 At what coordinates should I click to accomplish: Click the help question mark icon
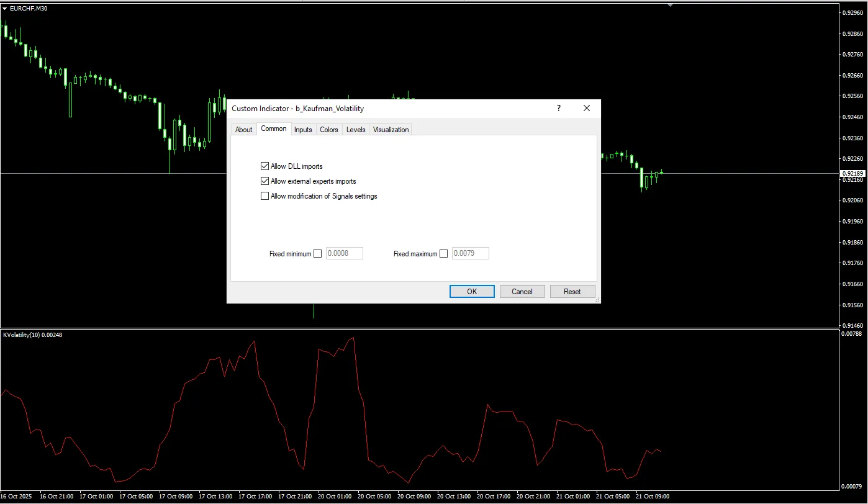coord(558,108)
